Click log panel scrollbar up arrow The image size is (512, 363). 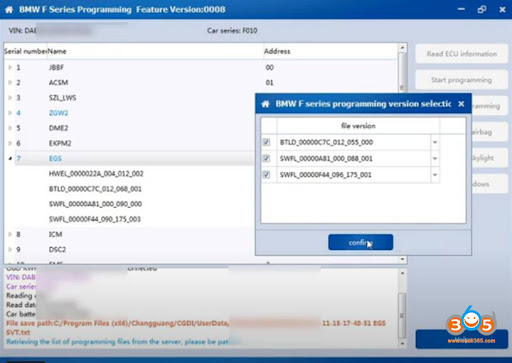coord(402,274)
